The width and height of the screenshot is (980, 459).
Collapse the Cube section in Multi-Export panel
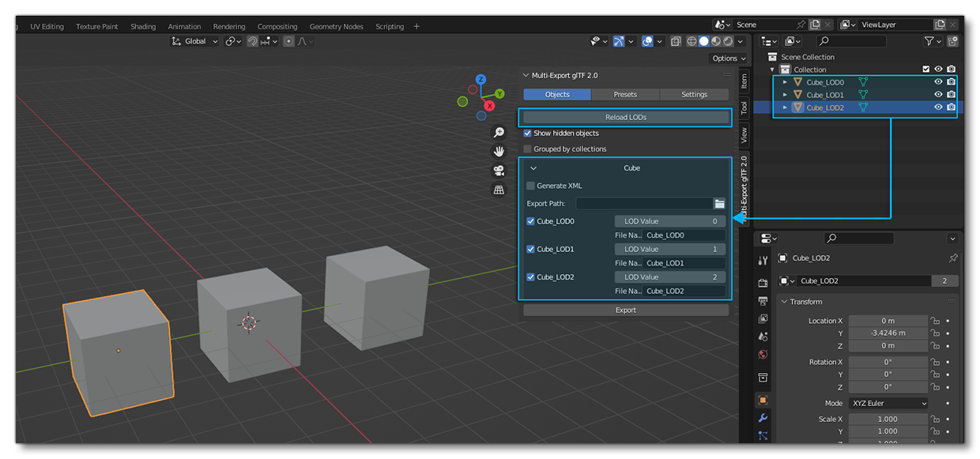(x=534, y=167)
